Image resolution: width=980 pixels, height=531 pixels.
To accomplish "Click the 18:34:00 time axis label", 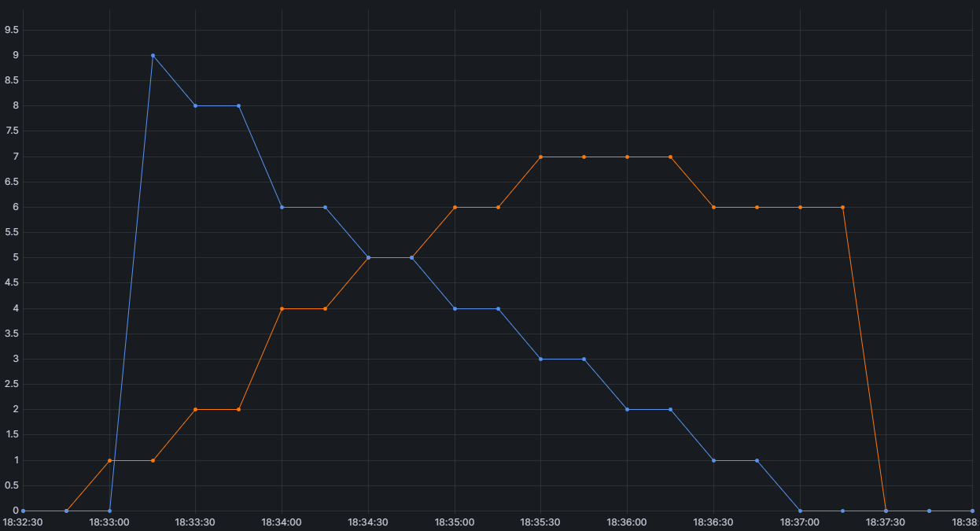I will (x=282, y=522).
